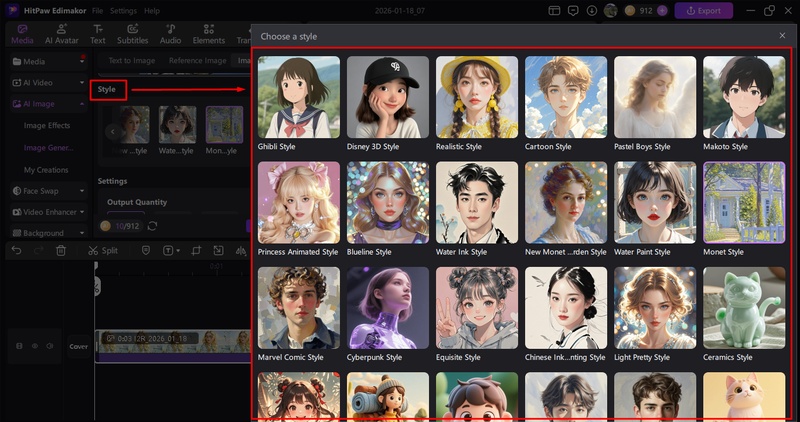Choose the Pastel Boys Style thumbnail

pos(655,97)
